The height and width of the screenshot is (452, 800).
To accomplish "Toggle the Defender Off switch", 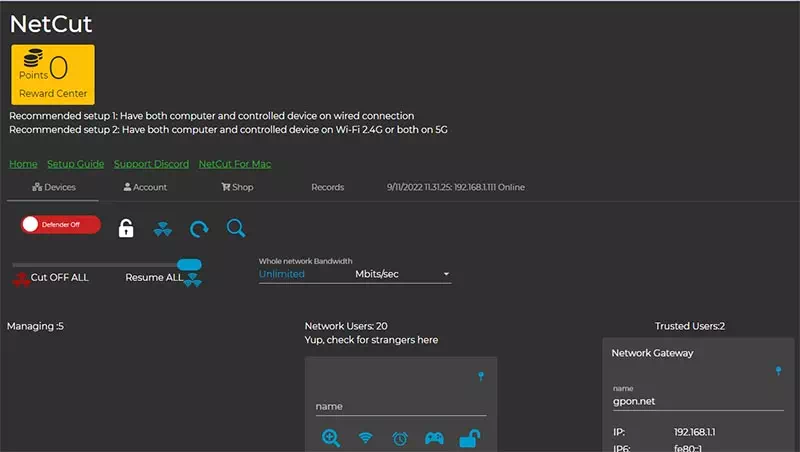I will coord(61,224).
